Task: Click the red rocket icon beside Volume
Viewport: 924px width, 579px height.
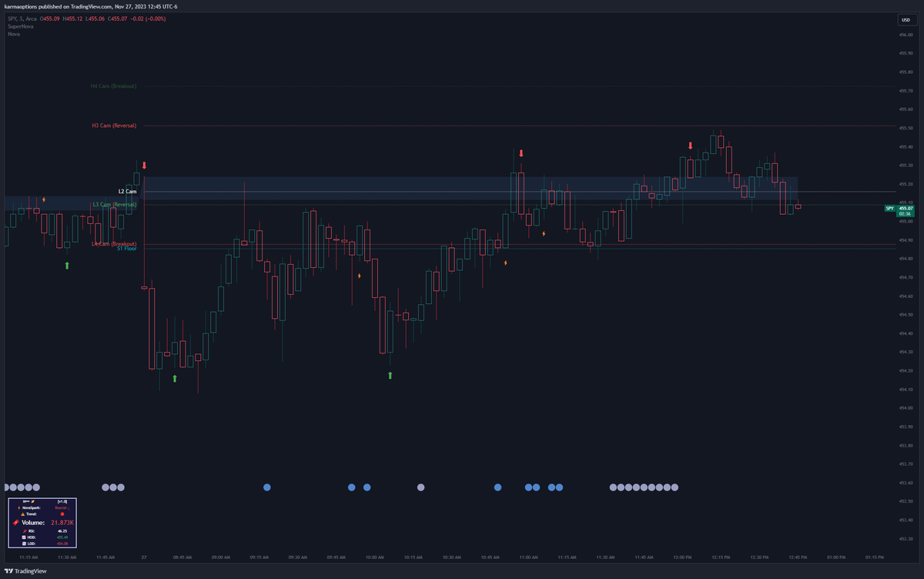Action: (15, 523)
